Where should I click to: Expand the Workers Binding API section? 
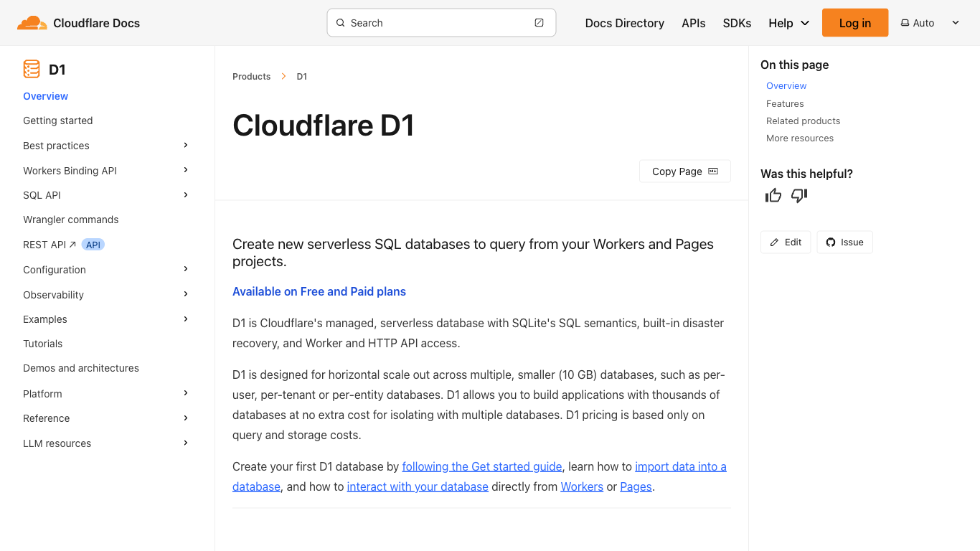coord(185,170)
